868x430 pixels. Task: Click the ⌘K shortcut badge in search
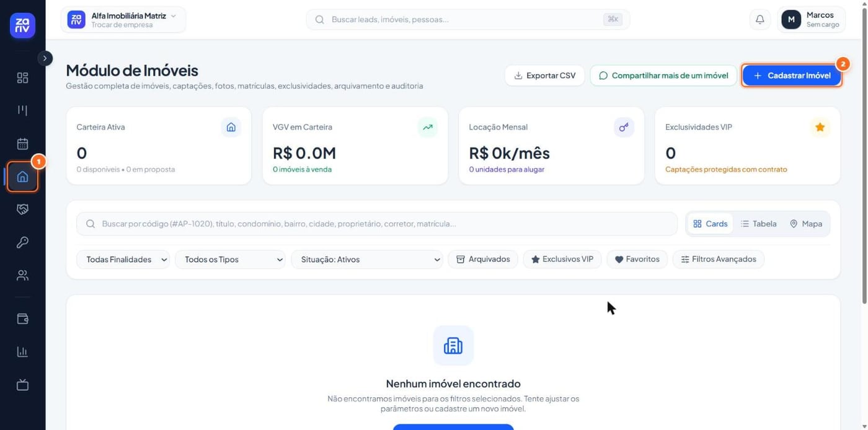point(613,20)
